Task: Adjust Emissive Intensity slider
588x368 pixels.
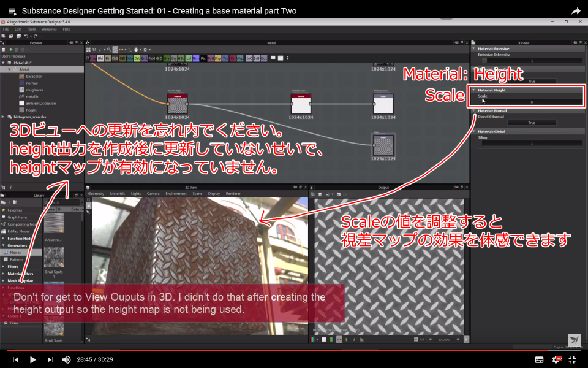Action: click(x=532, y=61)
